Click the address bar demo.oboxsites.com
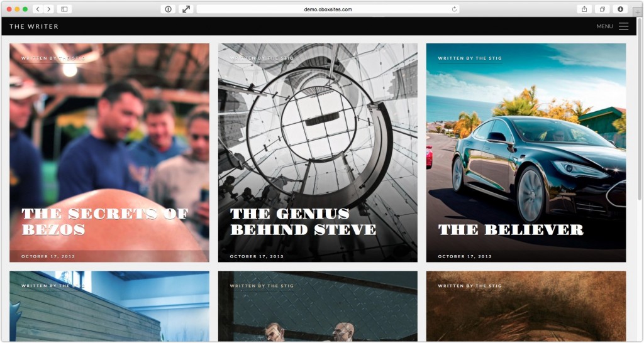 click(328, 9)
